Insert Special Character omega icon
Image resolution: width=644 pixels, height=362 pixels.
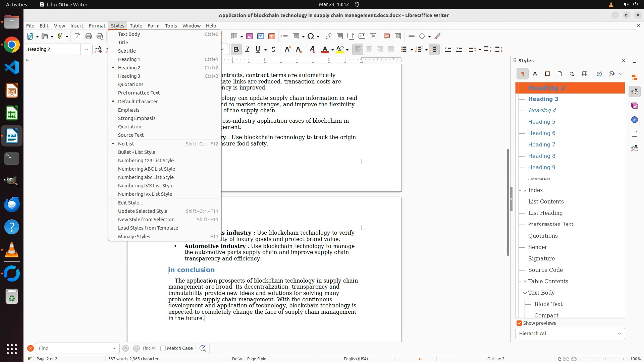coord(311,37)
